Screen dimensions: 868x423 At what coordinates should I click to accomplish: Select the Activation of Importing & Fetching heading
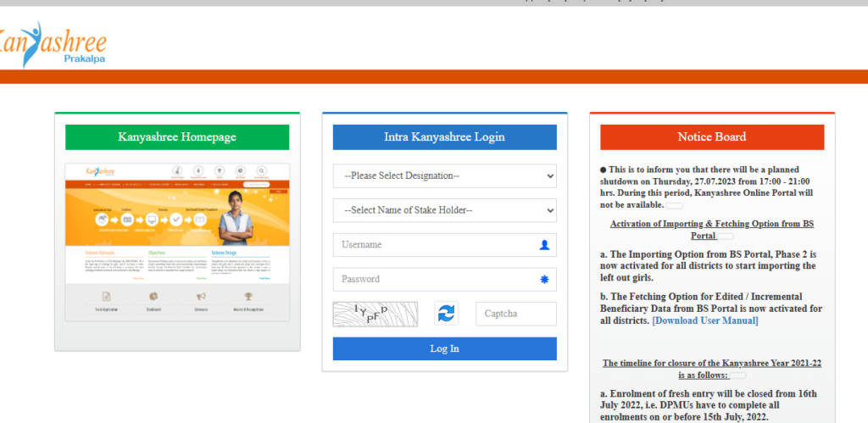pyautogui.click(x=712, y=230)
